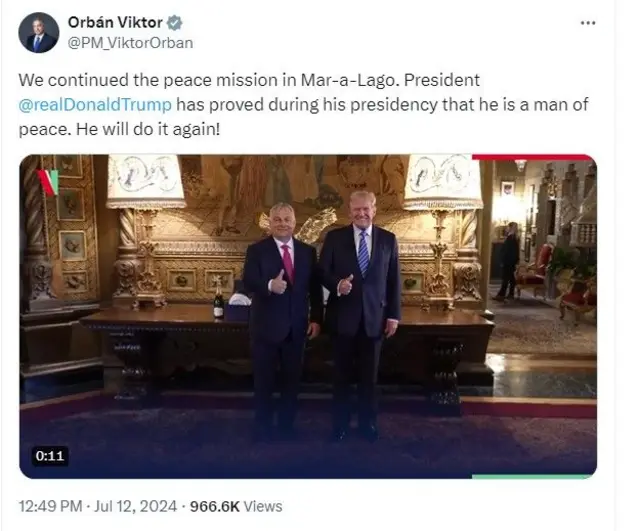Open the three-dot more options menu

tap(588, 23)
